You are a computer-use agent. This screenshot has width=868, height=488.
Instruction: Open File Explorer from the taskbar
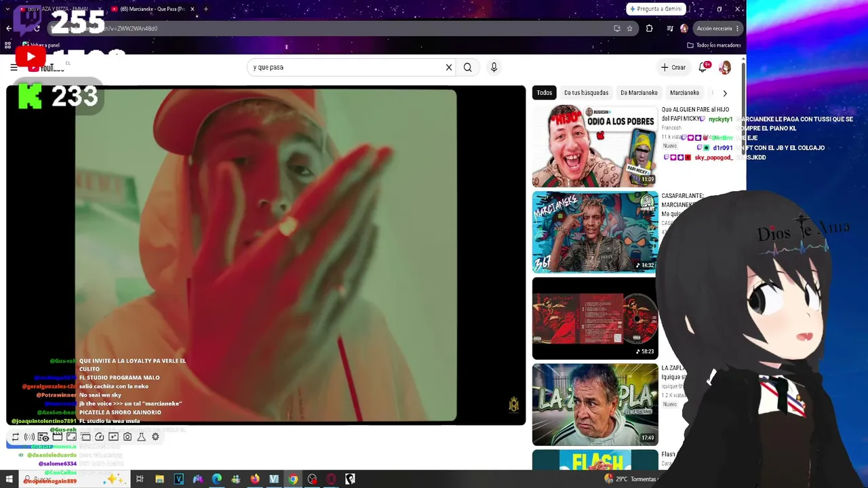pos(159,479)
